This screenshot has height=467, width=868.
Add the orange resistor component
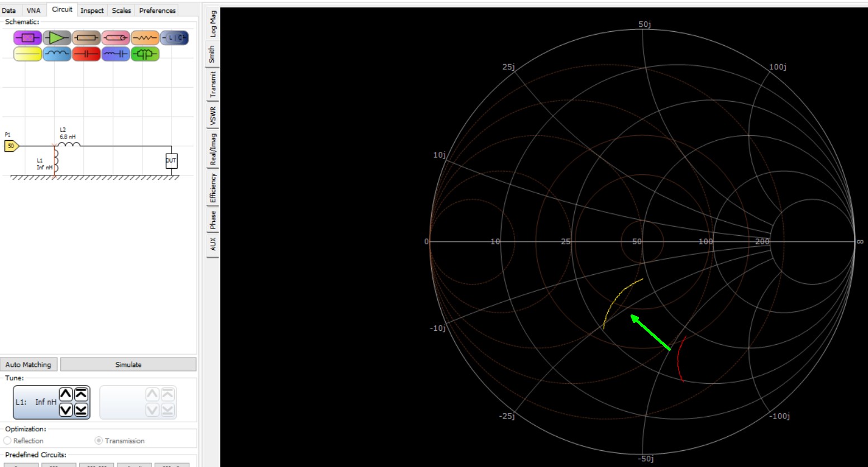click(x=145, y=38)
